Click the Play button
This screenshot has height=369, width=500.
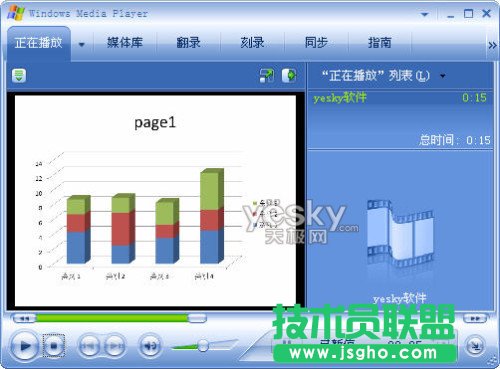[24, 346]
